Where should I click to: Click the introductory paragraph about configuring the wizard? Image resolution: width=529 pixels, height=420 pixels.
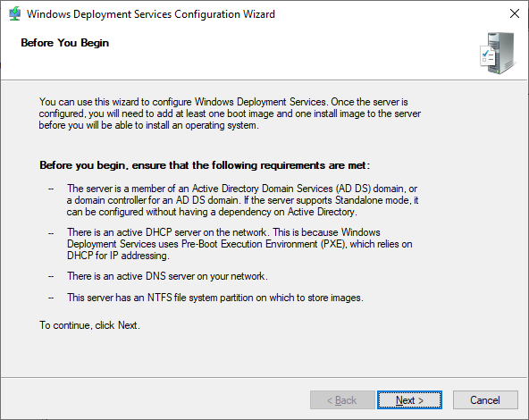tap(230, 113)
